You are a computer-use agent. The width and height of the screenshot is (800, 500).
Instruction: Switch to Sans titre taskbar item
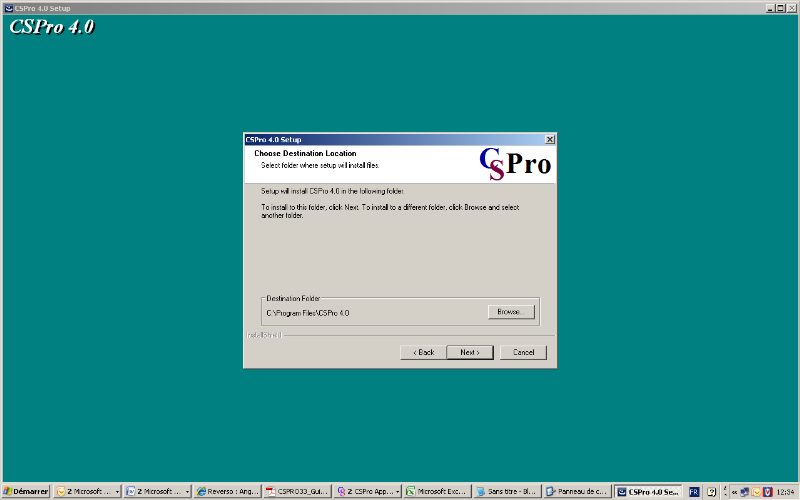tap(506, 491)
